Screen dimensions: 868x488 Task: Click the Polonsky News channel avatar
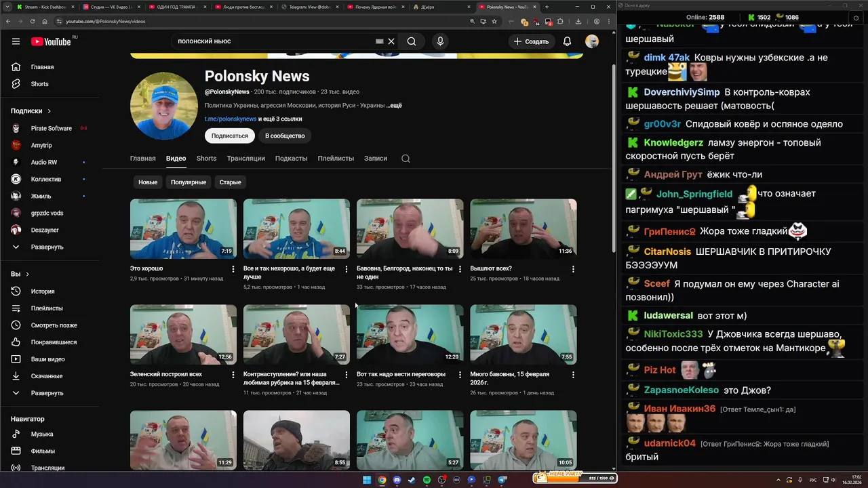pos(164,106)
